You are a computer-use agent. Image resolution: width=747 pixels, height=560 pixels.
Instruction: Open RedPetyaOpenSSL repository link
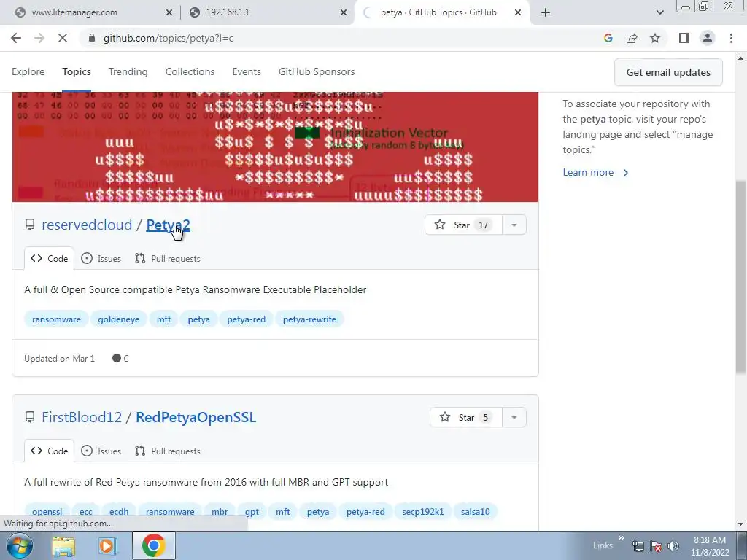pyautogui.click(x=196, y=417)
